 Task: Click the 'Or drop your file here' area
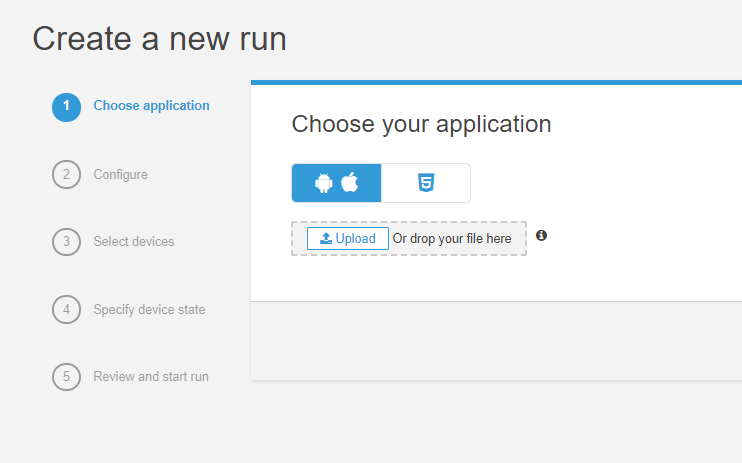tap(452, 239)
